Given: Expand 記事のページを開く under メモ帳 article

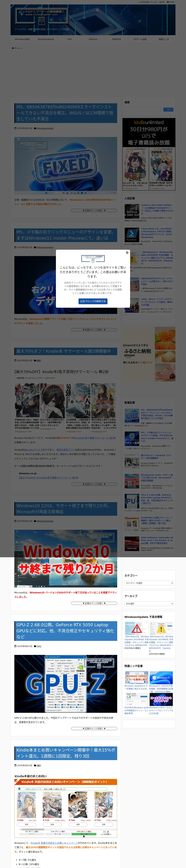Looking at the screenshot, I should click(94, 330).
